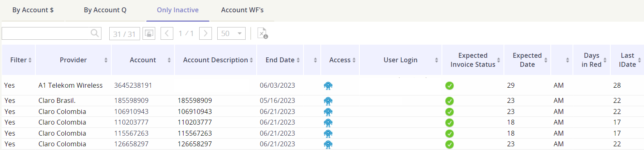Screen dimensions: 644x150
Task: Sort by User Login column arrows
Action: 437,60
